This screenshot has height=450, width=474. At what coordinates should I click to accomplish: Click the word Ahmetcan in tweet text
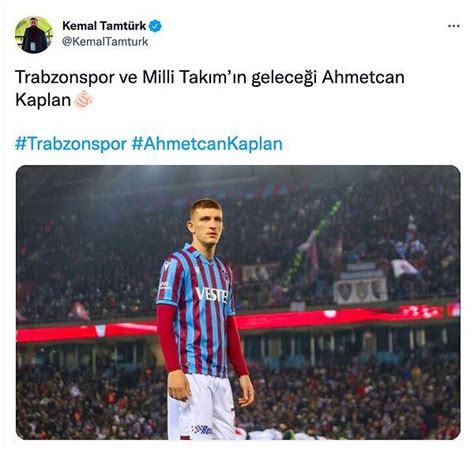pos(363,77)
